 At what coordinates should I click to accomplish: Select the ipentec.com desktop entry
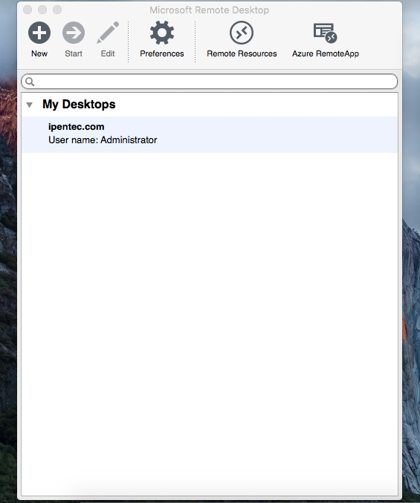(210, 135)
